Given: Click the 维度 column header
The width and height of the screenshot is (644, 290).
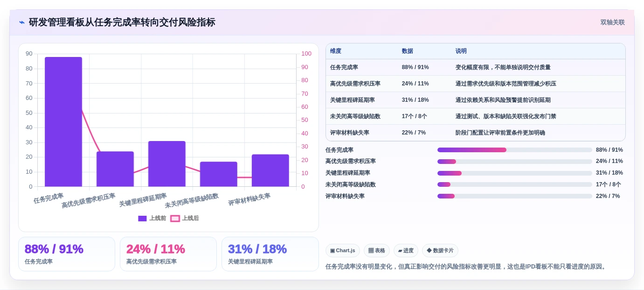Looking at the screenshot, I should (x=336, y=51).
